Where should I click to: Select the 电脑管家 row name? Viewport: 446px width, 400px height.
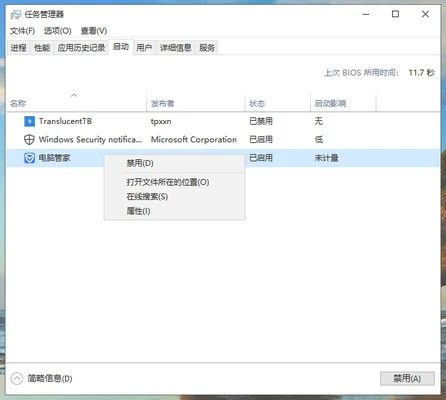[x=54, y=158]
